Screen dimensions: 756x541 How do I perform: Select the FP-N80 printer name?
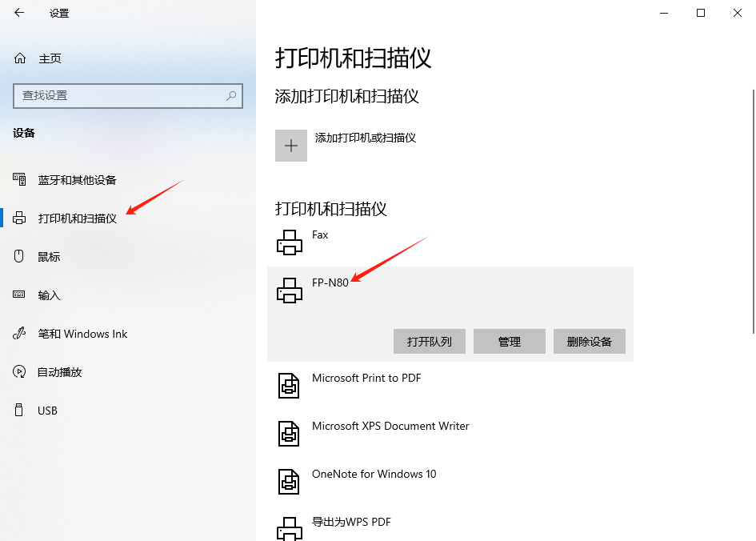330,283
